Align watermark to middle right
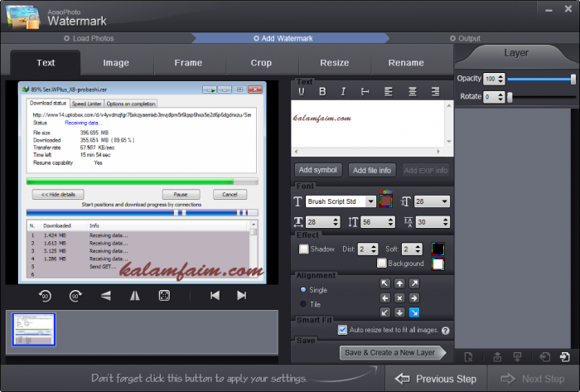The image size is (580, 392). [x=414, y=298]
